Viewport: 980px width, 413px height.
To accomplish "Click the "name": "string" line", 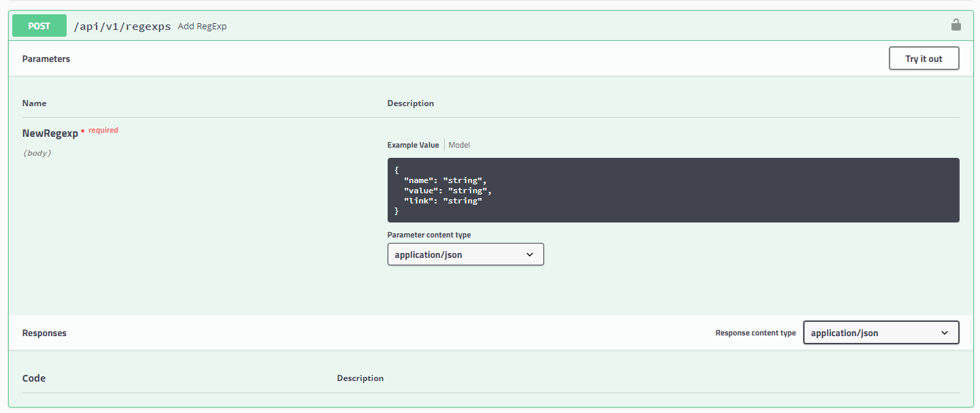I will coord(445,180).
